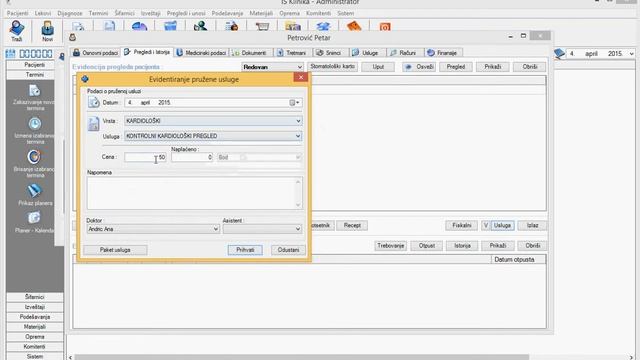Click the Fiskalni button

(x=462, y=225)
